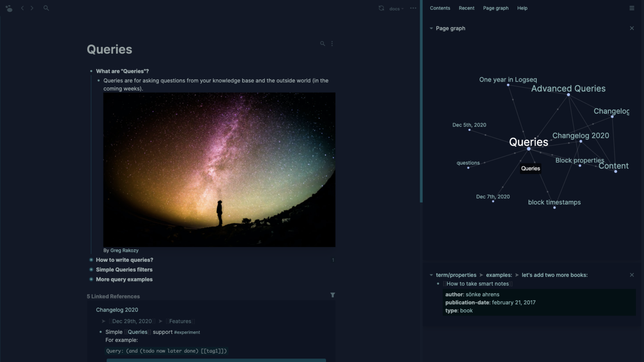Collapse the Page graph panel with its triangle
Screen dimensions: 644x362
point(431,28)
